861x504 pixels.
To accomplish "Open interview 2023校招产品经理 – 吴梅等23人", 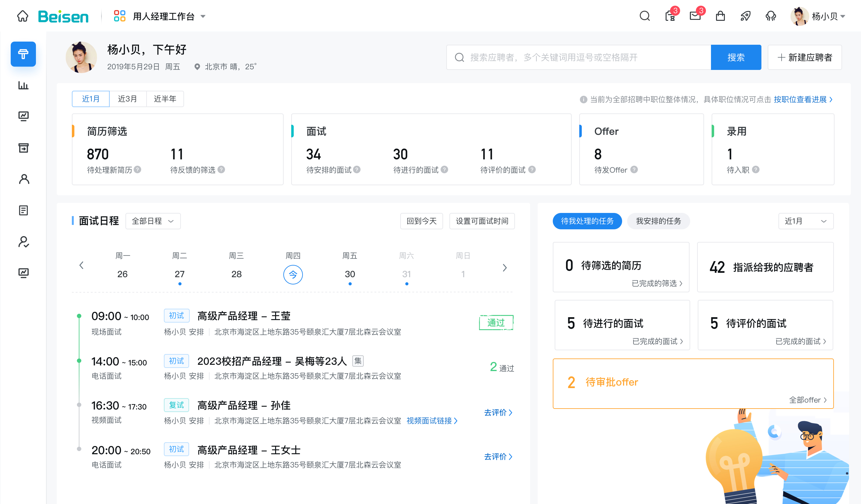I will click(x=272, y=361).
